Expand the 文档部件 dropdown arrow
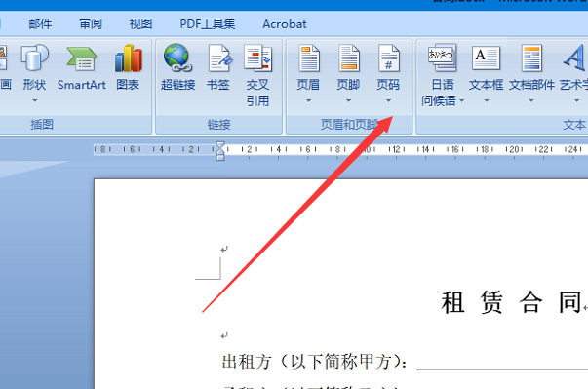Image resolution: width=588 pixels, height=389 pixels. tap(531, 100)
